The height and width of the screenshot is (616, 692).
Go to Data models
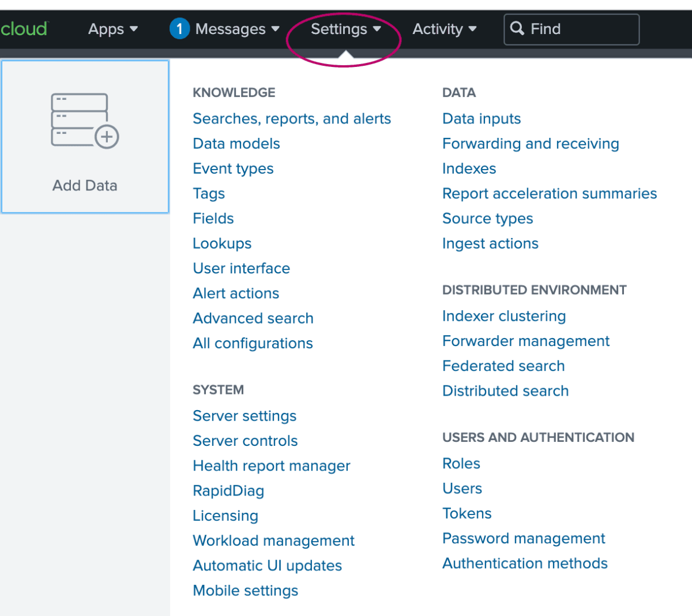[236, 144]
